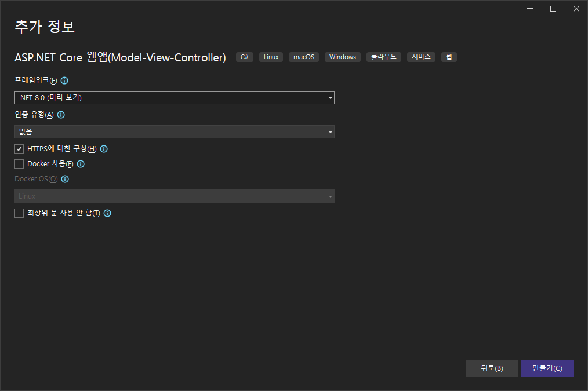Viewport: 588px width, 391px height.
Task: Click the 웹 tag
Action: click(449, 57)
